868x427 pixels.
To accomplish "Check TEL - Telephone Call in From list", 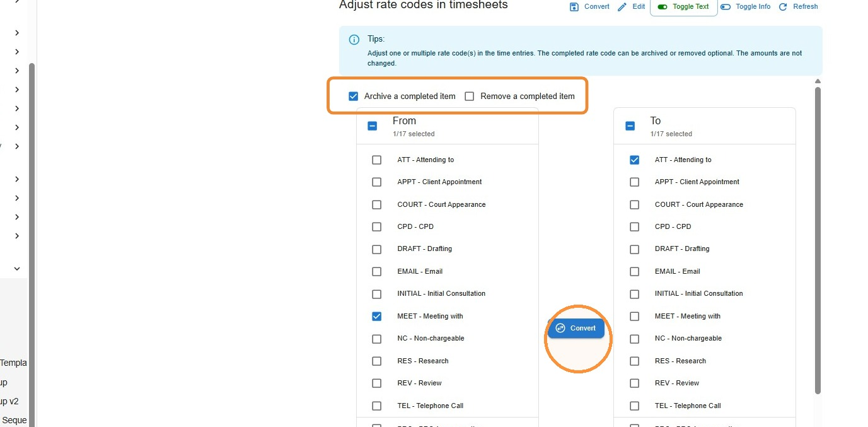I will pos(377,406).
